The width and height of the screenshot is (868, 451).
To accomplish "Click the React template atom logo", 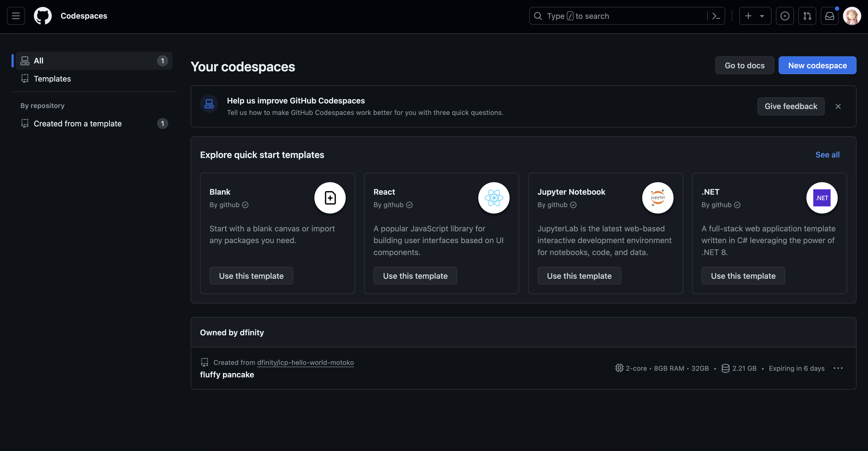I will (494, 198).
